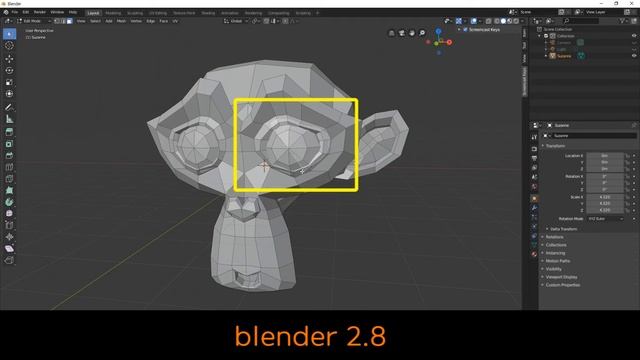Open the Modifiers wrench properties tab
This screenshot has height=360, width=640.
click(534, 208)
